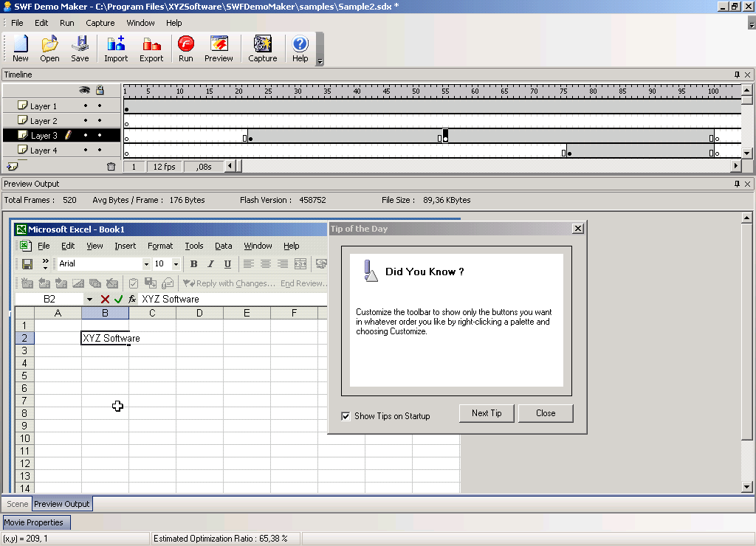756x546 pixels.
Task: Toggle visibility dot for Layer 1
Action: (x=86, y=106)
